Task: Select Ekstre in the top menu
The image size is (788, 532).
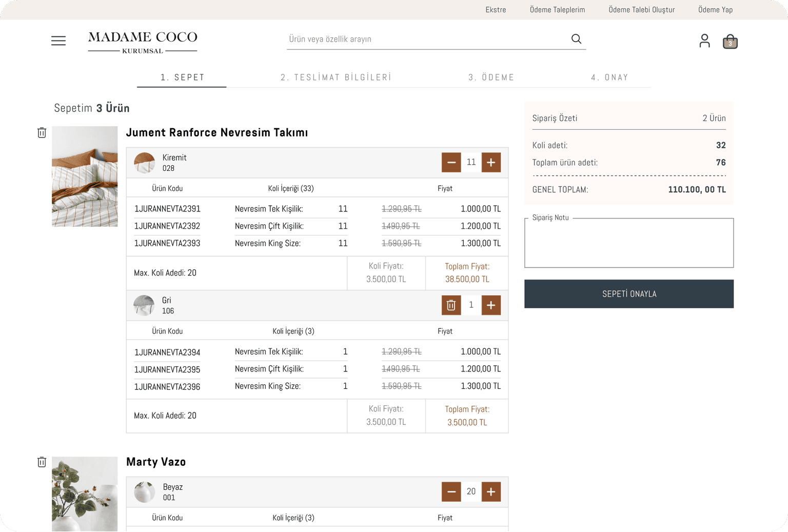Action: [496, 9]
